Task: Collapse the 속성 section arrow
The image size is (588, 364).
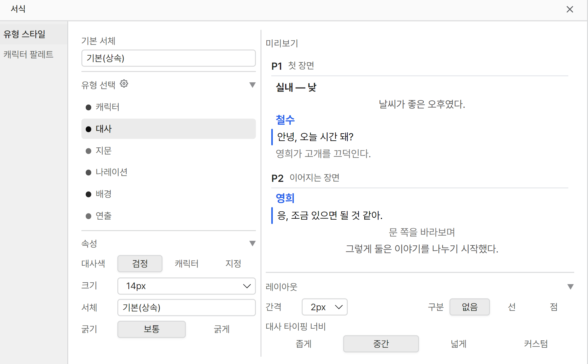Action: [x=252, y=243]
